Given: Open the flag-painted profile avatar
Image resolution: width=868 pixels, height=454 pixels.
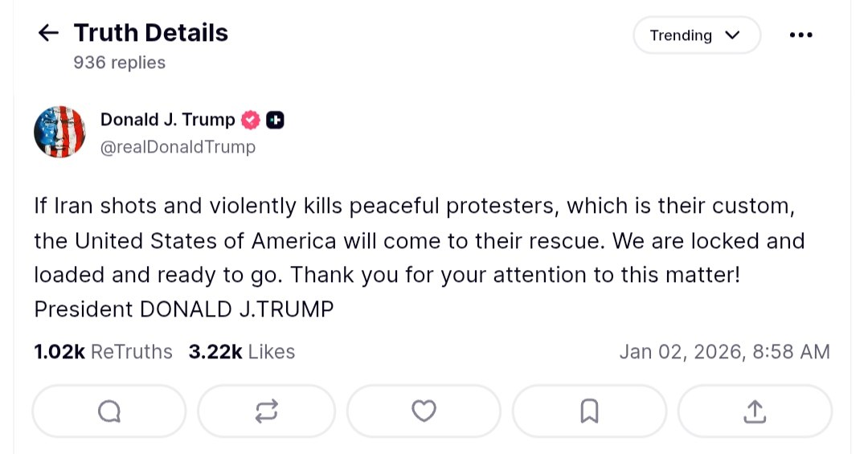Looking at the screenshot, I should pyautogui.click(x=59, y=132).
